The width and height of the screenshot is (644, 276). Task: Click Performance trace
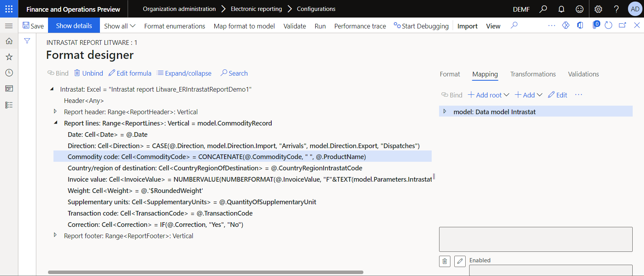360,26
